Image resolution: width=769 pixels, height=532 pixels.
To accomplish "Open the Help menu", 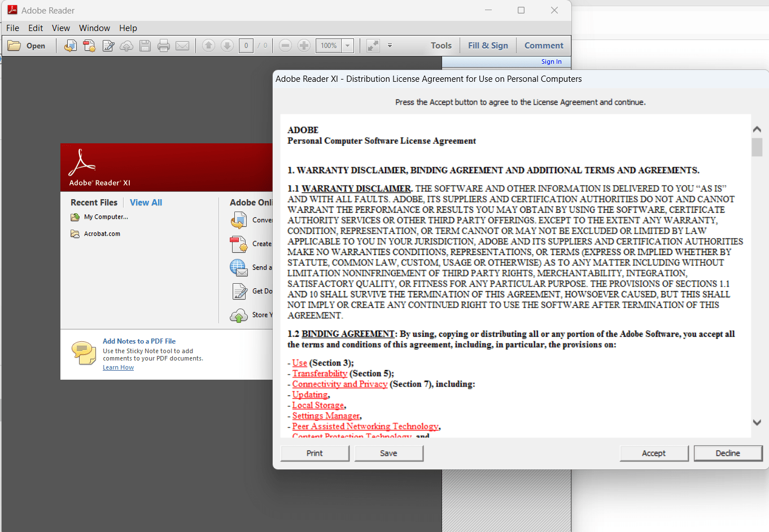I will click(x=128, y=28).
